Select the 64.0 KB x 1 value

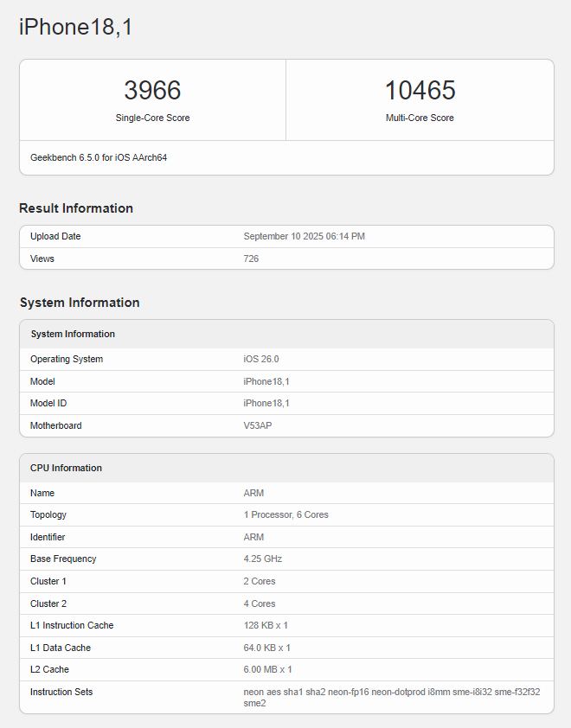pos(266,648)
